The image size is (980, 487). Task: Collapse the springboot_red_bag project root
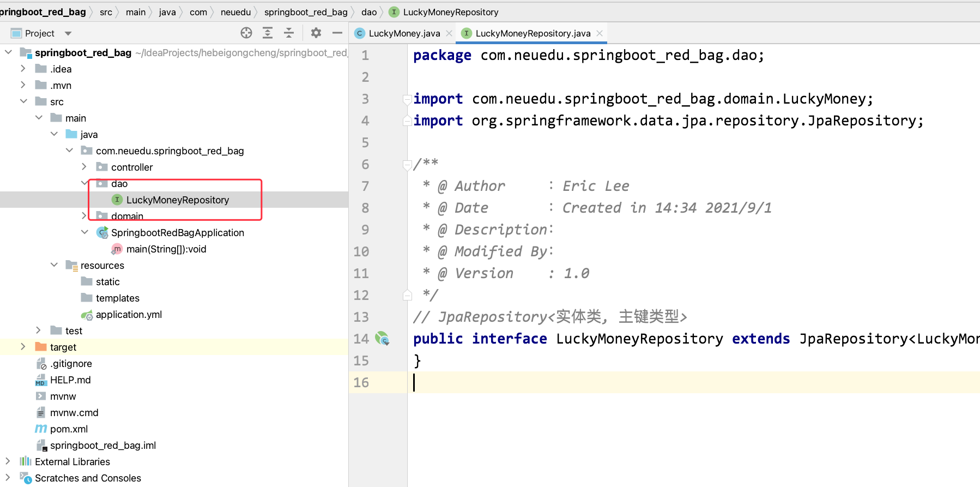[x=8, y=52]
